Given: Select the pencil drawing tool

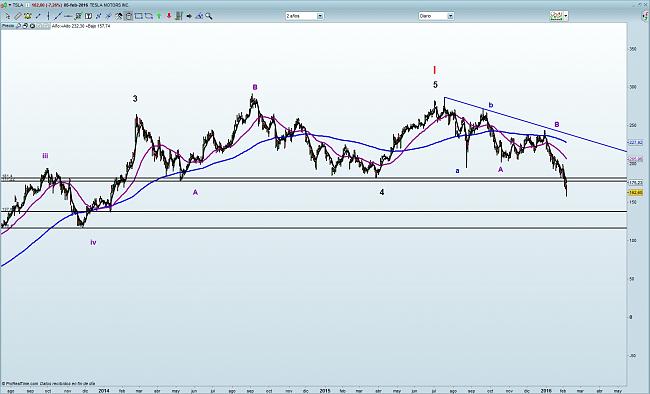Looking at the screenshot, I should pos(18,16).
